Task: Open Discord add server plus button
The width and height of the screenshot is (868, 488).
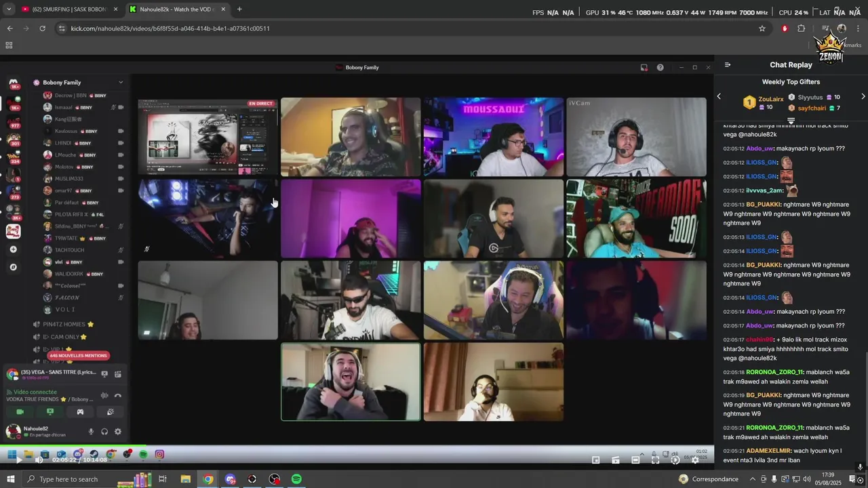Action: [13, 249]
